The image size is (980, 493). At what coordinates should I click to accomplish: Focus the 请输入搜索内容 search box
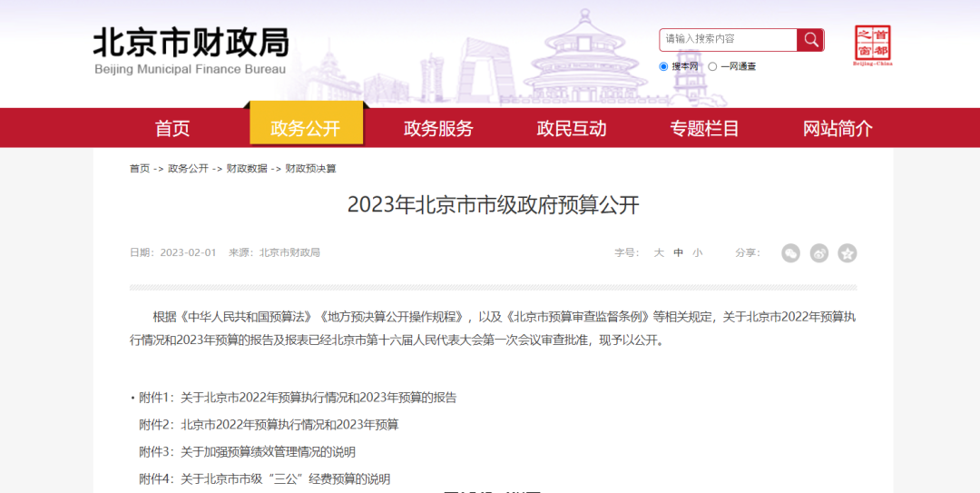(x=728, y=40)
